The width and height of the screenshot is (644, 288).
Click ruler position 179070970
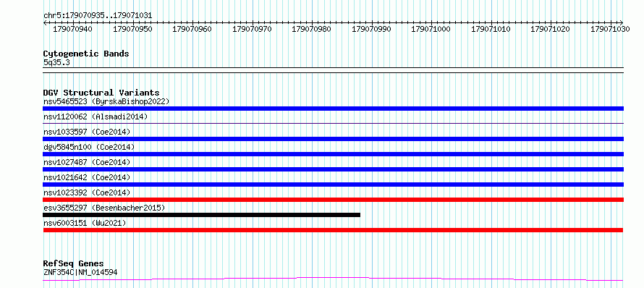click(253, 29)
